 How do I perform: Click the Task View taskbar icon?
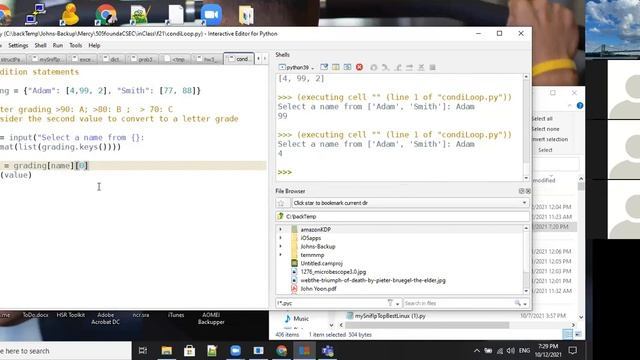(143, 351)
